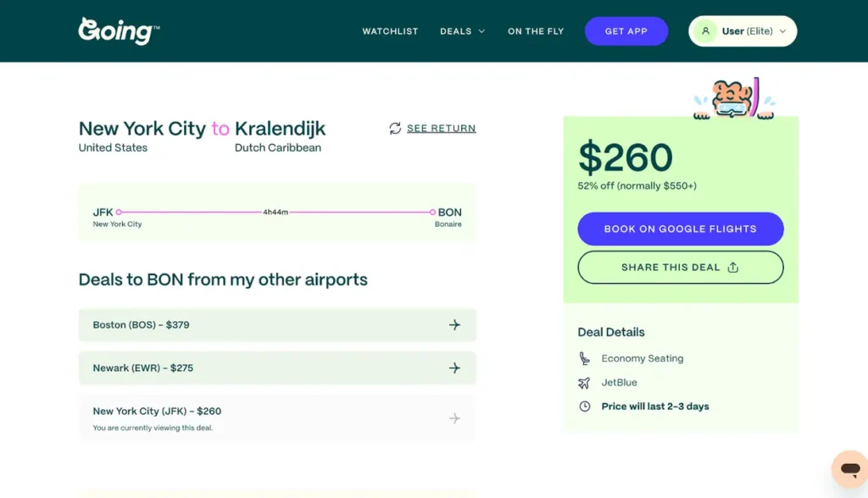The height and width of the screenshot is (498, 868).
Task: Select the Newark (EWR) $275 deal
Action: [x=277, y=368]
